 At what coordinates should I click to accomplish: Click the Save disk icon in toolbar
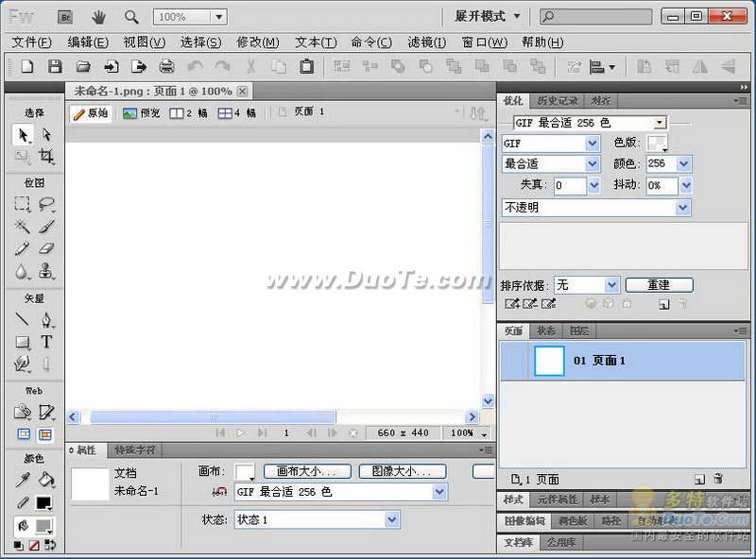pyautogui.click(x=55, y=66)
